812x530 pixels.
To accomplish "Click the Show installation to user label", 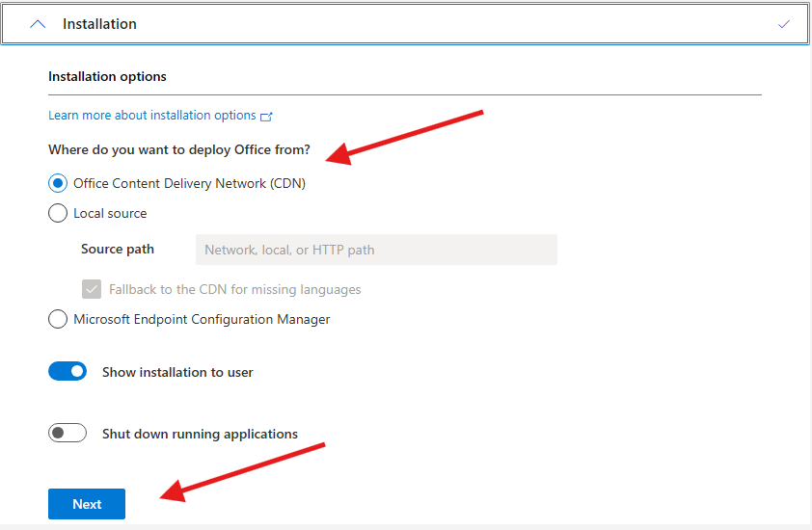I will (x=177, y=372).
